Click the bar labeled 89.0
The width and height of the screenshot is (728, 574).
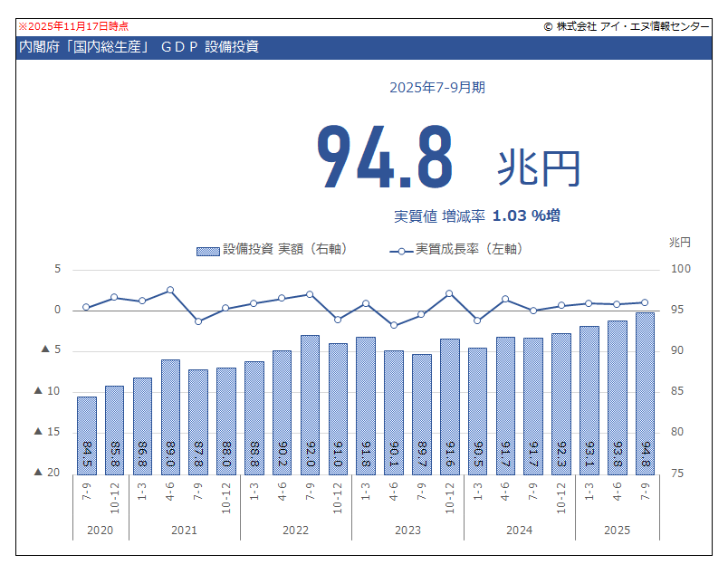coord(170,416)
